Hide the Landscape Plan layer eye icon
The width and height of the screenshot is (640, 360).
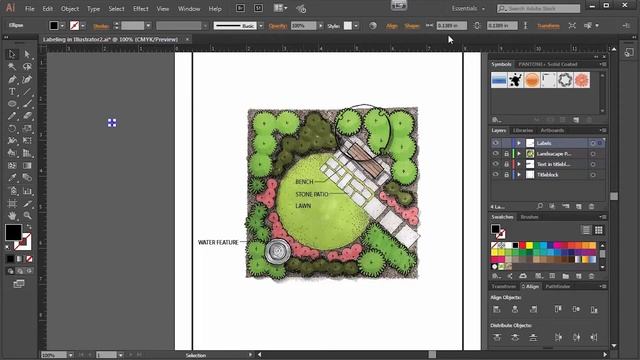pyautogui.click(x=496, y=153)
